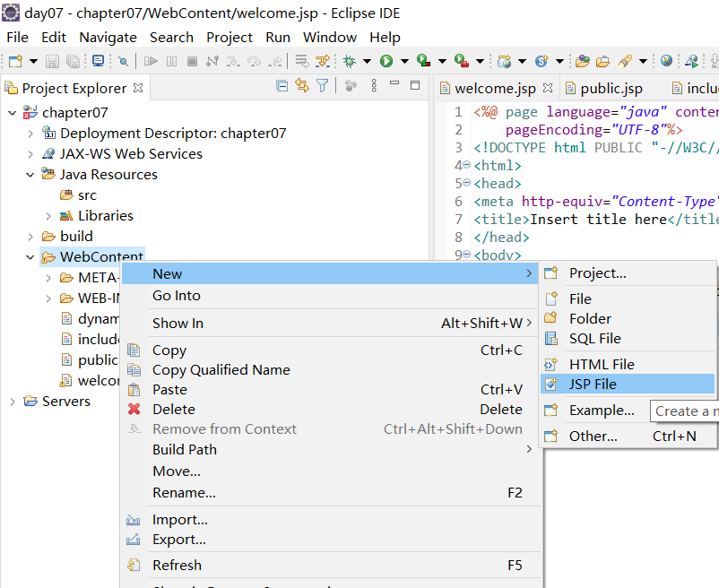This screenshot has height=588, width=719.
Task: Choose HTML File in New submenu
Action: (628, 364)
